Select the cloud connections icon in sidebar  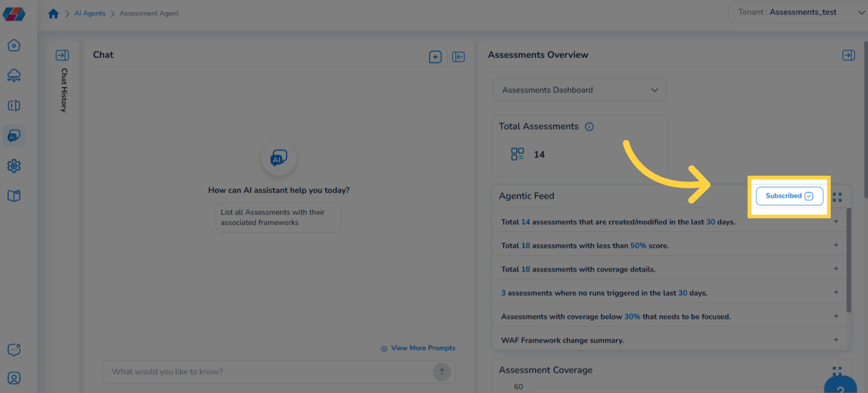pos(14,75)
